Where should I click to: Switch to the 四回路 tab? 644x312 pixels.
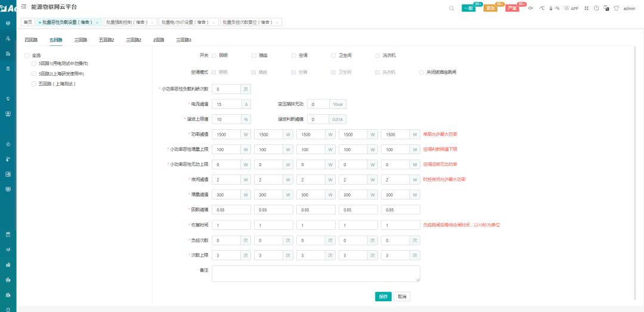[x=31, y=40]
